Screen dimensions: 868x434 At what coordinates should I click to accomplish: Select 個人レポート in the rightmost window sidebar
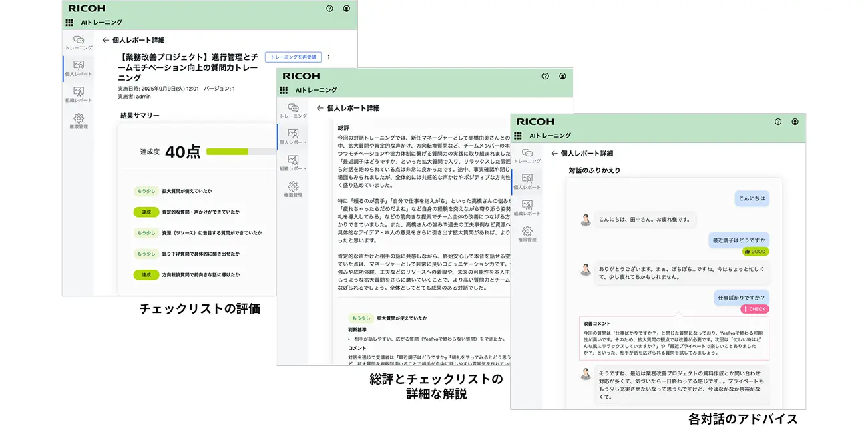(x=527, y=182)
